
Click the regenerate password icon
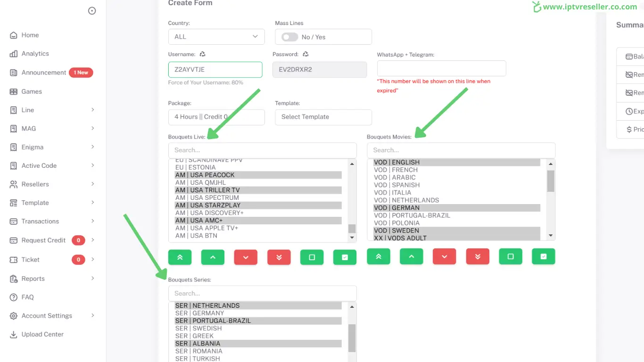pyautogui.click(x=305, y=54)
